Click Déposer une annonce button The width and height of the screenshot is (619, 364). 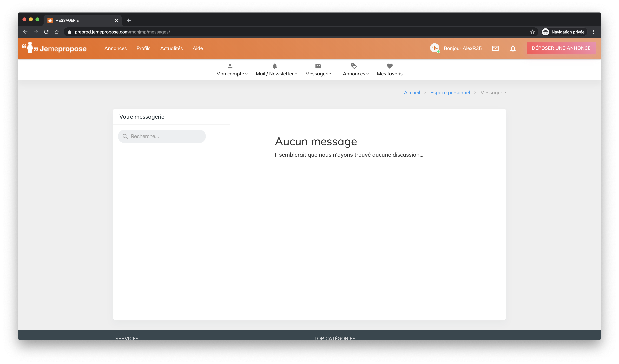[x=561, y=48]
